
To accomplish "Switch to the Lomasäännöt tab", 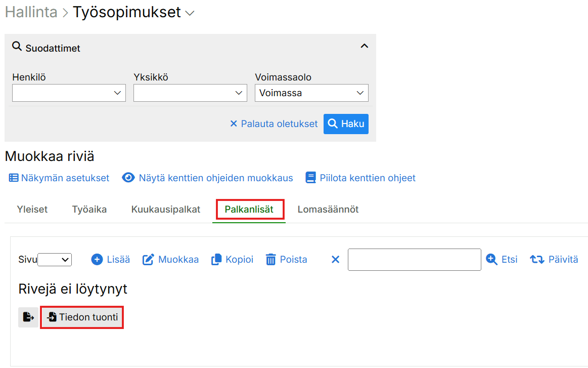I will [328, 210].
